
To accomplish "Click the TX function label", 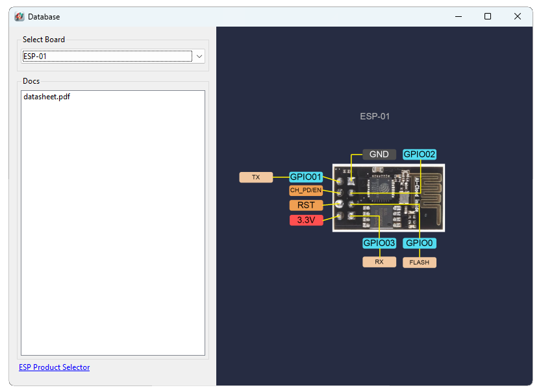I will (x=256, y=177).
